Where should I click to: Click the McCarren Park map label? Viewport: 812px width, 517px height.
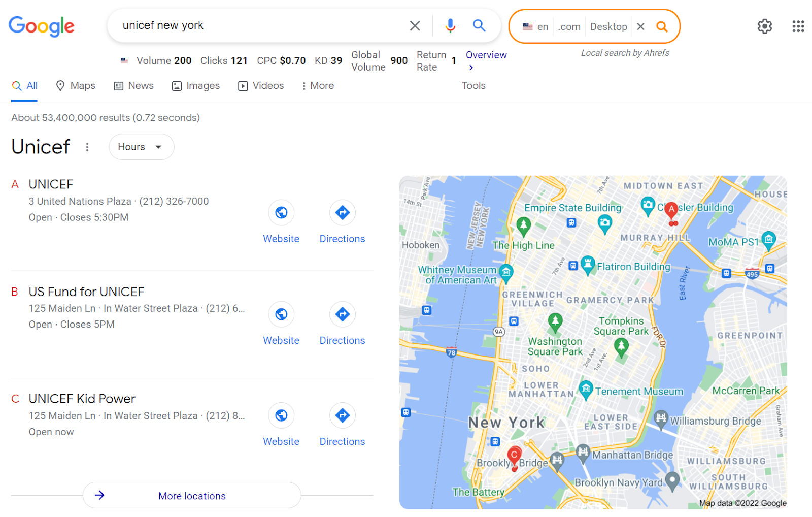coord(746,391)
